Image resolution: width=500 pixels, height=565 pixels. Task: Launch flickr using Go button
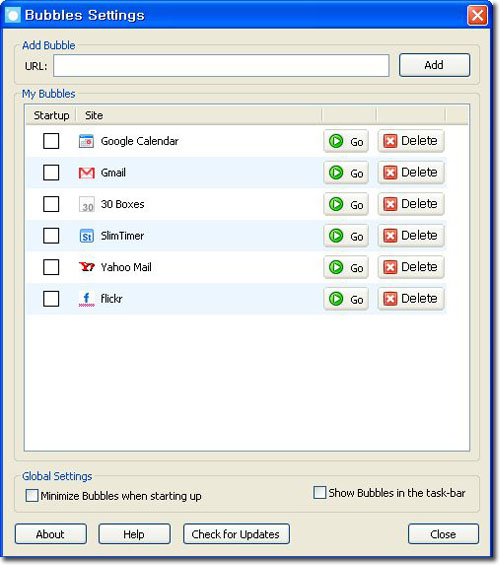(x=346, y=299)
